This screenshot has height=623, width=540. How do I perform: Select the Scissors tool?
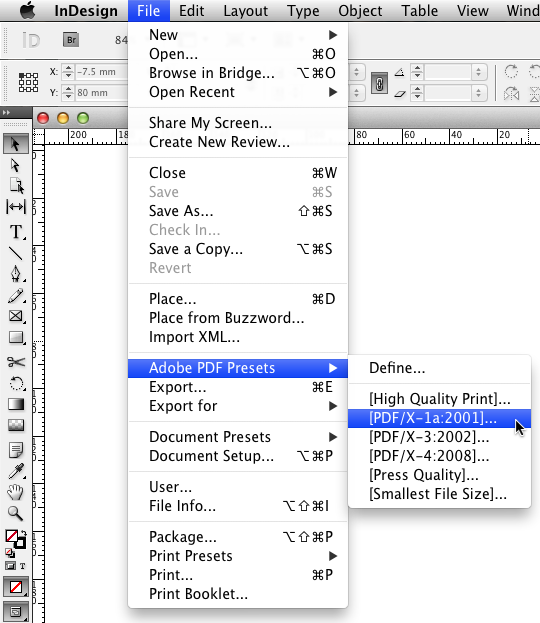[15, 362]
